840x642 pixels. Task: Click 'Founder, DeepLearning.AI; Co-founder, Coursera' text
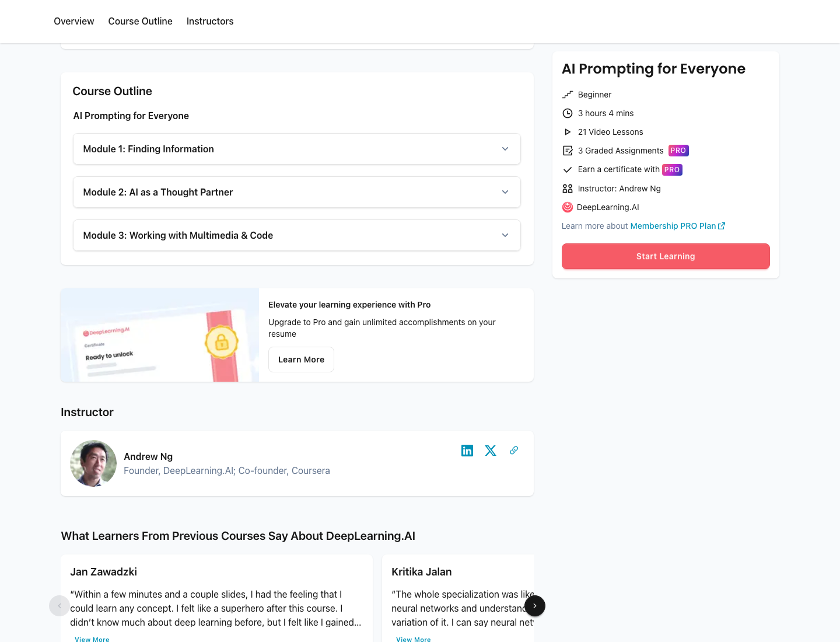tap(227, 470)
